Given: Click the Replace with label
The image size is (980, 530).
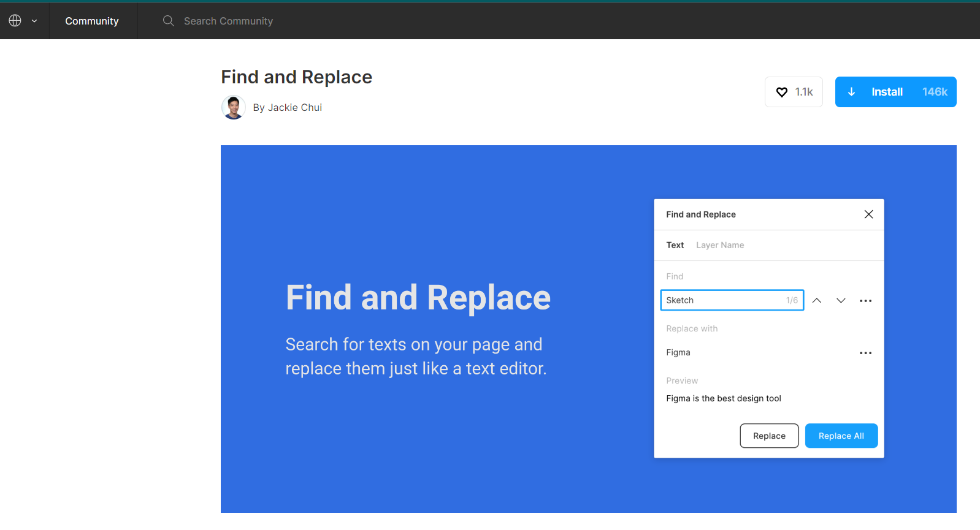Looking at the screenshot, I should [692, 328].
